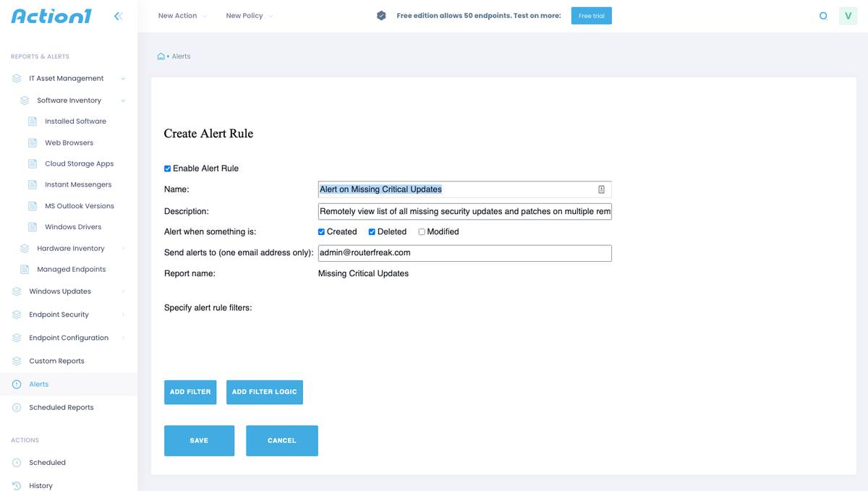Click the Installed Software report icon
The image size is (868, 491).
point(33,121)
